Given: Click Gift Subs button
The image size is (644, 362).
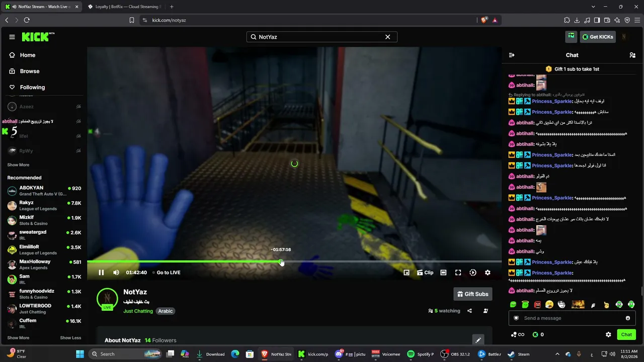Looking at the screenshot, I should [472, 294].
